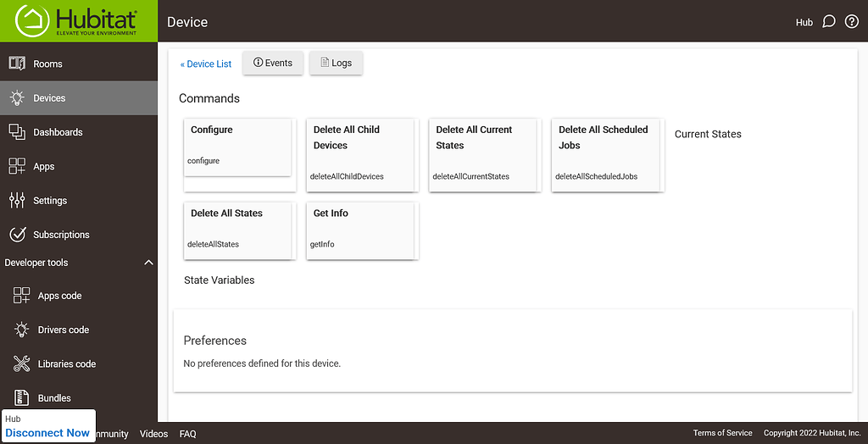
Task: Click the Devices lightbulb icon
Action: pos(17,98)
